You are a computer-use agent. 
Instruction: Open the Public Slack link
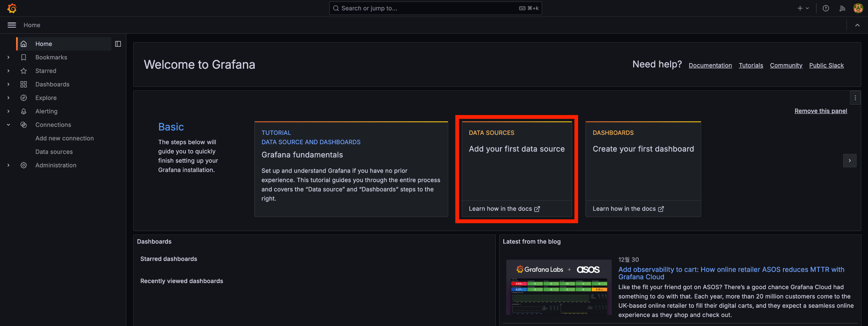point(826,65)
